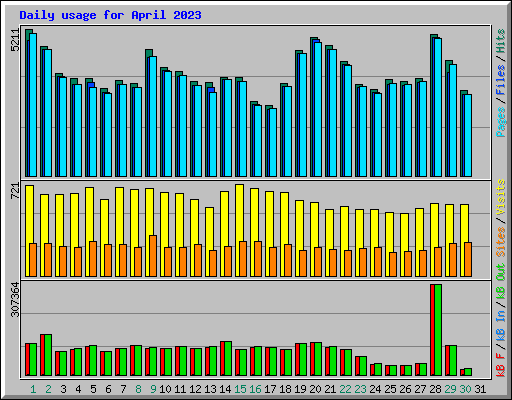Select day 27 on the x-axis
The height and width of the screenshot is (400, 512).
420,389
